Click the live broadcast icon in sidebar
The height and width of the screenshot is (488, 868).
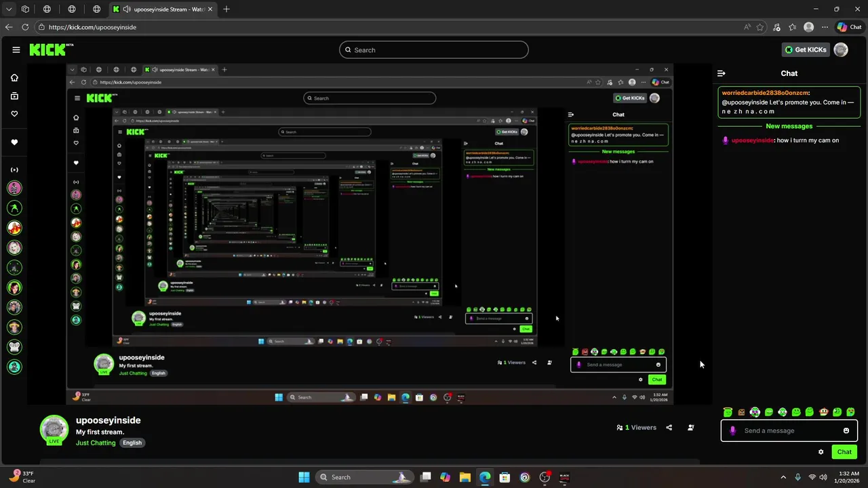(x=14, y=170)
